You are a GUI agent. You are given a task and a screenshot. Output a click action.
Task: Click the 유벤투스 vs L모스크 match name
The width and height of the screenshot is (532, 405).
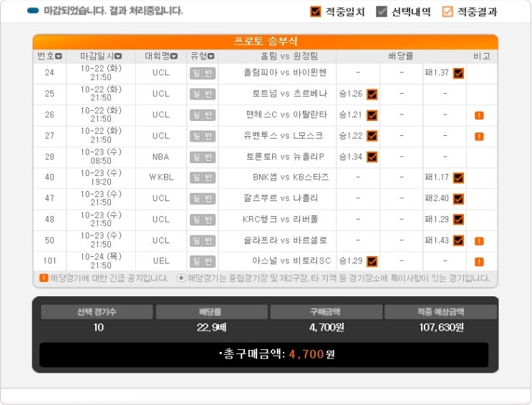coord(283,136)
